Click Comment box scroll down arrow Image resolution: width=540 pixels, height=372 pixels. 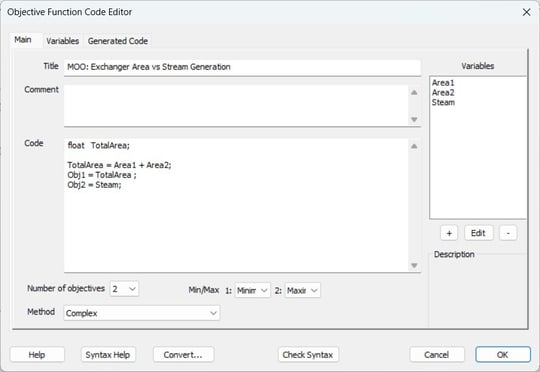click(x=414, y=120)
